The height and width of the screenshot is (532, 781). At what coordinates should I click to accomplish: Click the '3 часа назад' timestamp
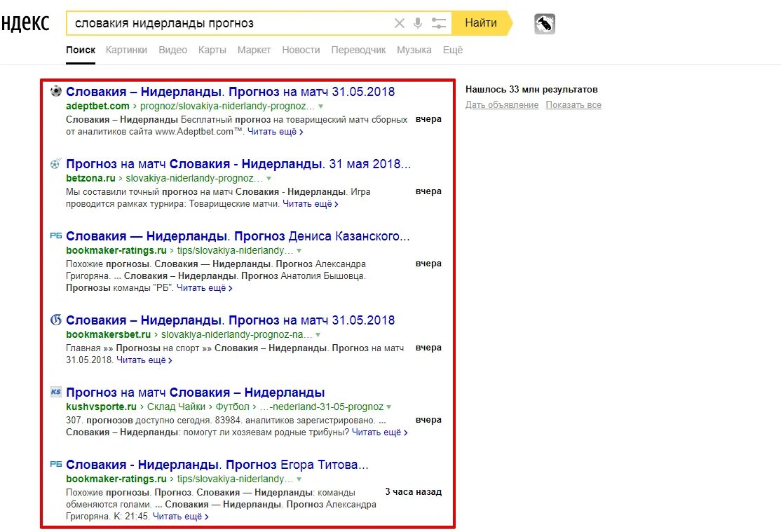click(x=414, y=491)
